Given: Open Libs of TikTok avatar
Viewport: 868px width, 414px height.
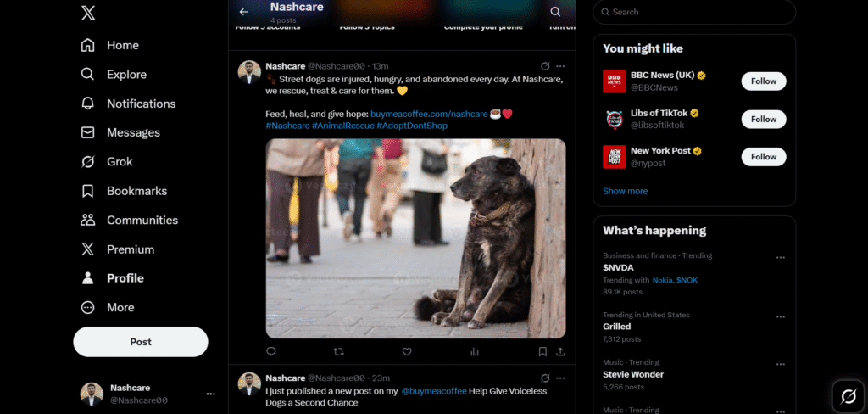Looking at the screenshot, I should [x=614, y=119].
